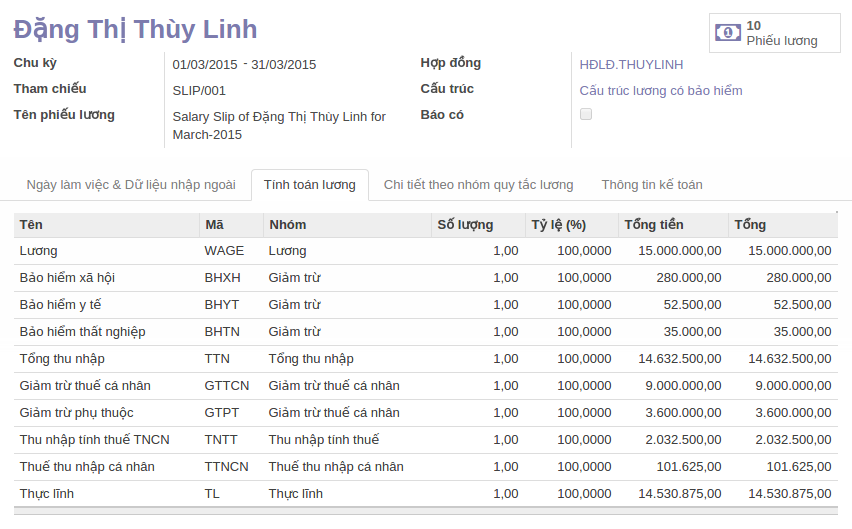Viewport: 852px width, 529px height.
Task: Go to the Thông tin kế toán tab
Action: point(651,184)
